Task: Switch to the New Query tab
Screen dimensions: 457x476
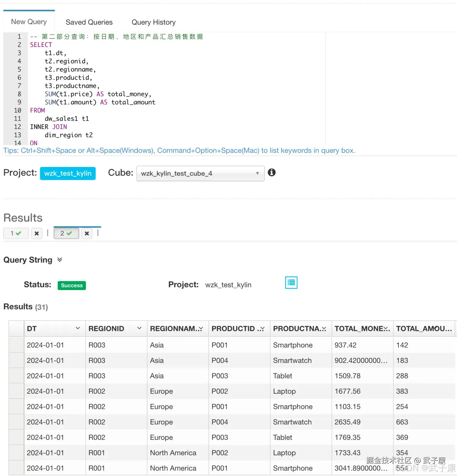Action: (29, 22)
